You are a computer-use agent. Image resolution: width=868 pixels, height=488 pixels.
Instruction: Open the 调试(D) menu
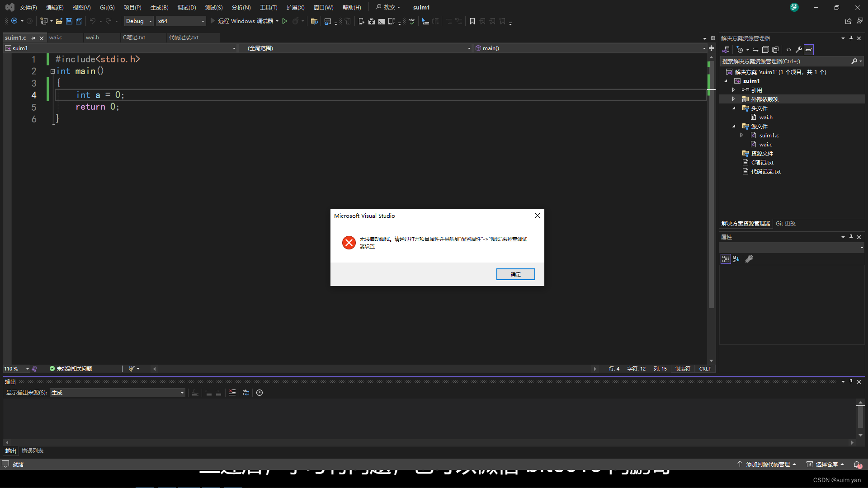pos(187,7)
